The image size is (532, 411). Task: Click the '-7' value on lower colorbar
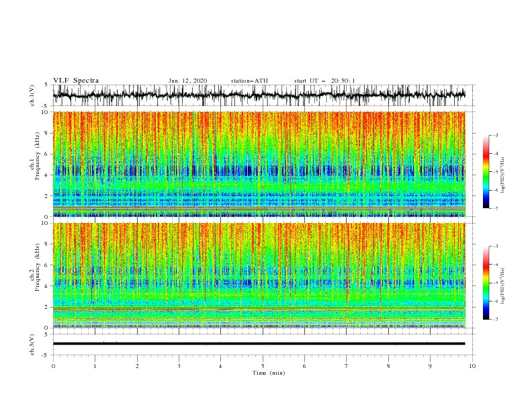tap(495, 320)
